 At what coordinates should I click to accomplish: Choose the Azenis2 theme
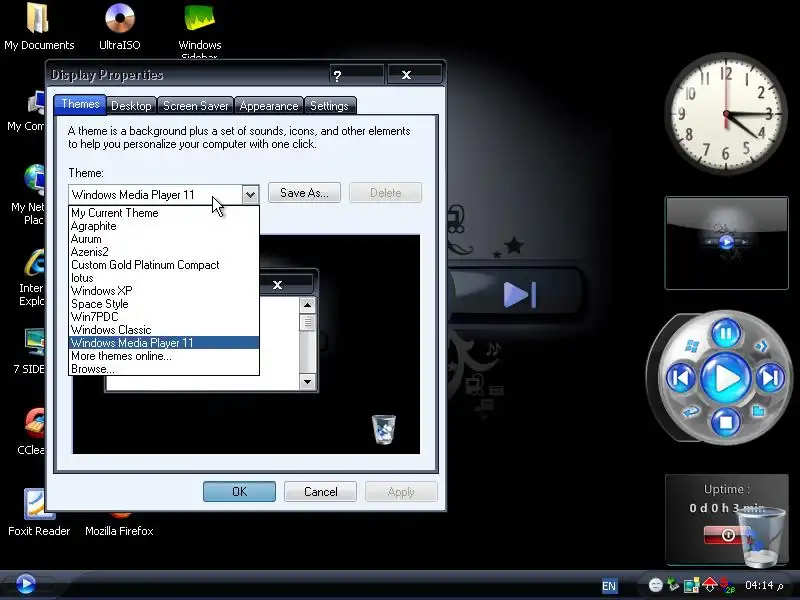click(x=164, y=252)
